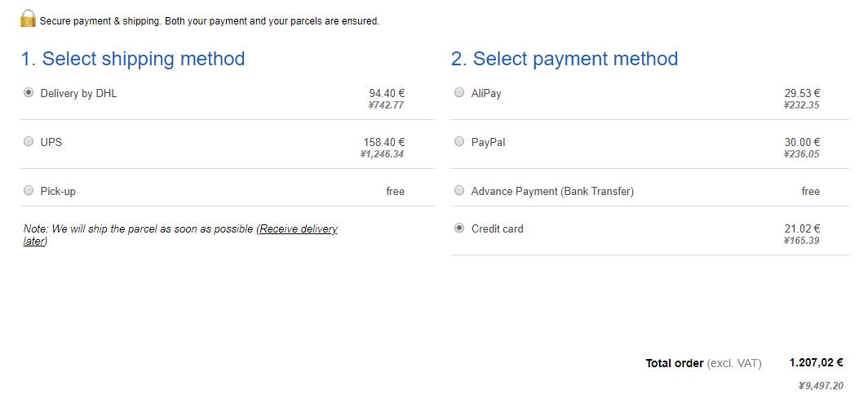Click the AliPay label text
The height and width of the screenshot is (399, 868).
(x=486, y=94)
